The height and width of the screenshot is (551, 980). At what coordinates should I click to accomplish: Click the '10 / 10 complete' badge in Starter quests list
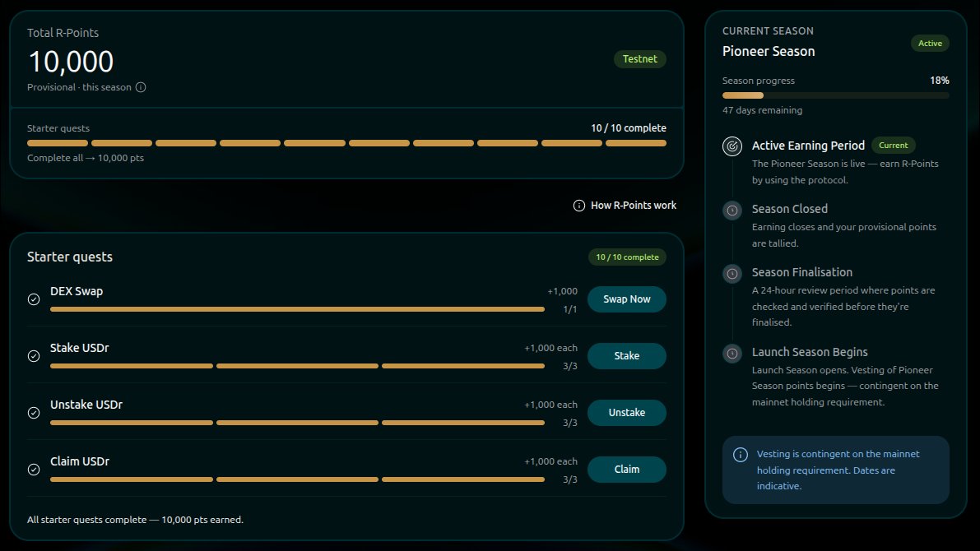[x=627, y=257]
